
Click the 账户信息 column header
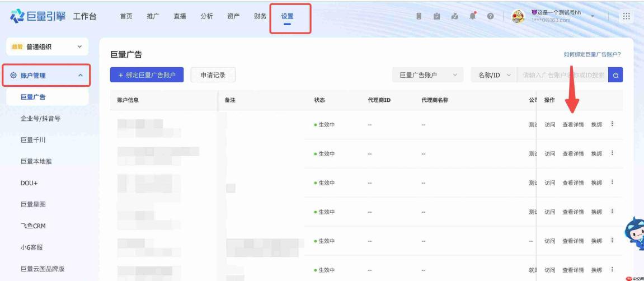pos(128,100)
